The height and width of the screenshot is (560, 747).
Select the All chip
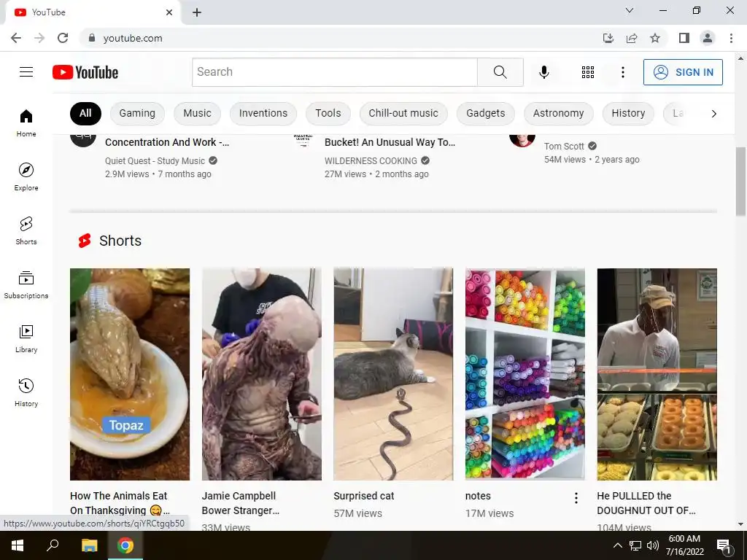[x=85, y=113]
